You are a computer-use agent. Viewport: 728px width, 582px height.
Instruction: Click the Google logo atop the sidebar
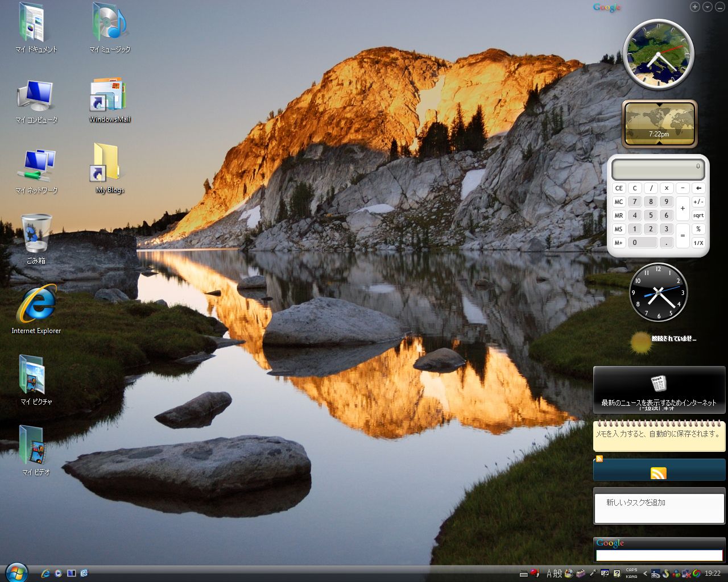pos(607,7)
